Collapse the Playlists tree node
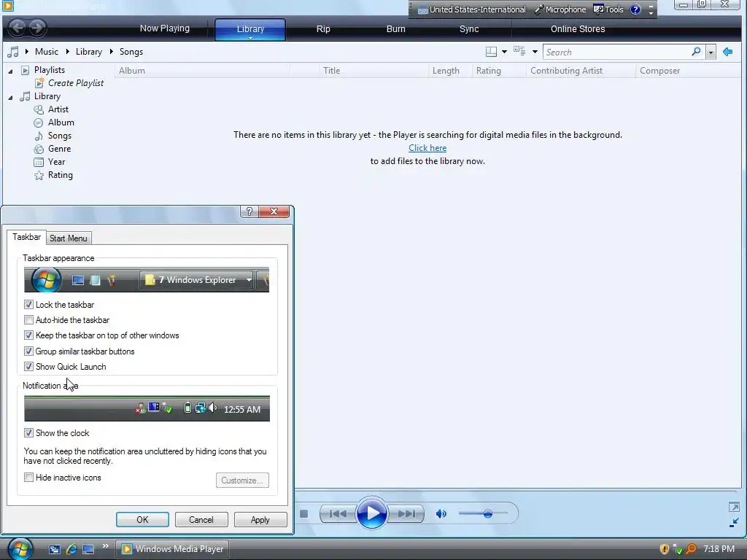Viewport: 747px width, 560px height. pyautogui.click(x=10, y=71)
